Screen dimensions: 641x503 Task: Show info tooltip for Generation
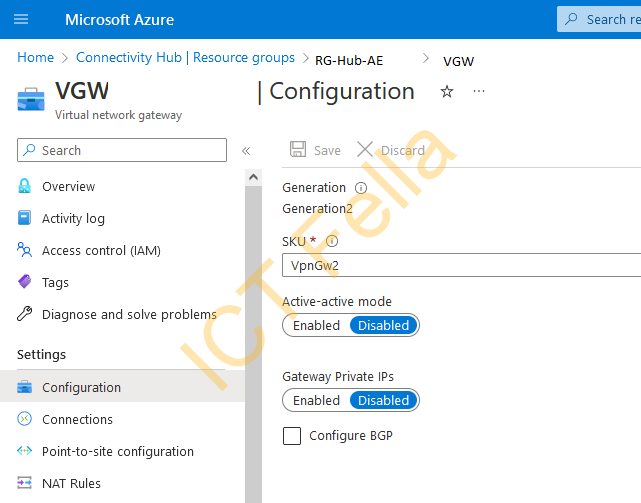coord(361,188)
